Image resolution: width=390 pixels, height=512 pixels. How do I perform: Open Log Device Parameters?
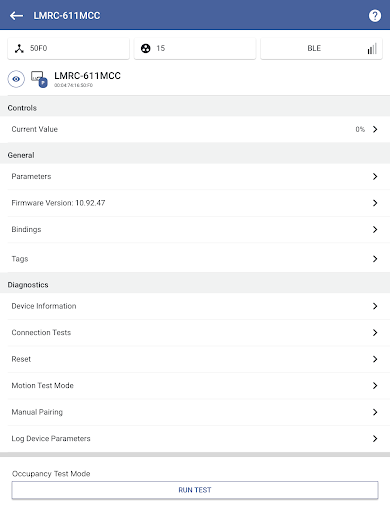[195, 438]
